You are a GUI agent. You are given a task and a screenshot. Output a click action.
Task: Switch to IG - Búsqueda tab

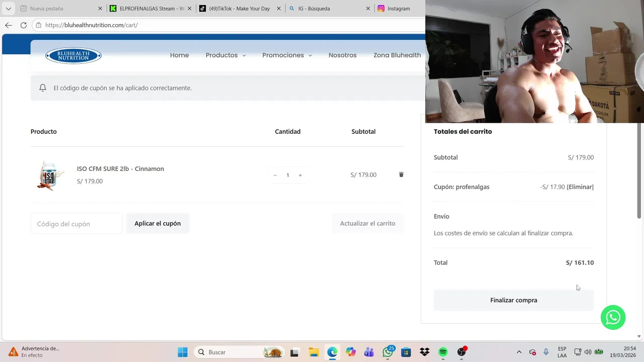(x=329, y=9)
